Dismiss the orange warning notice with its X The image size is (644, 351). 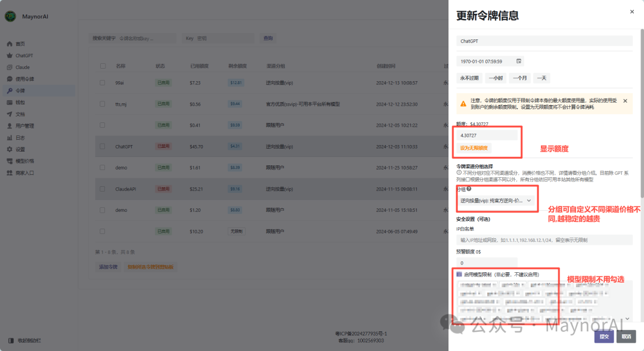(x=625, y=101)
